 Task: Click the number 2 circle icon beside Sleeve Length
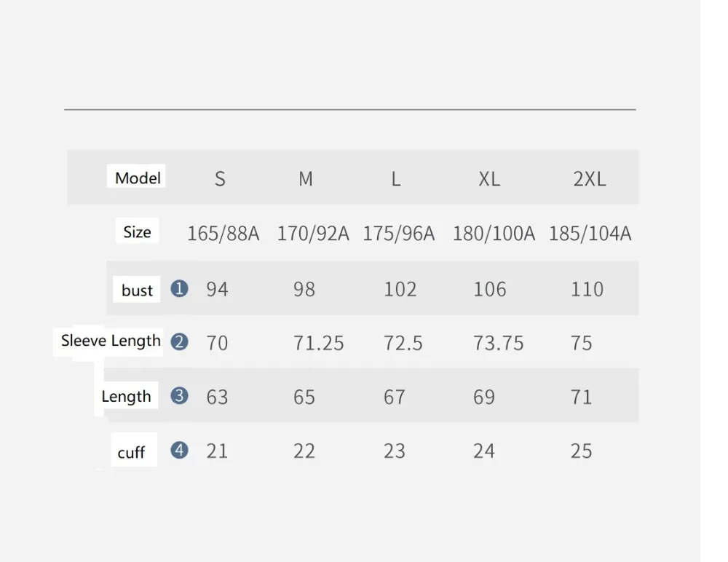click(x=179, y=342)
